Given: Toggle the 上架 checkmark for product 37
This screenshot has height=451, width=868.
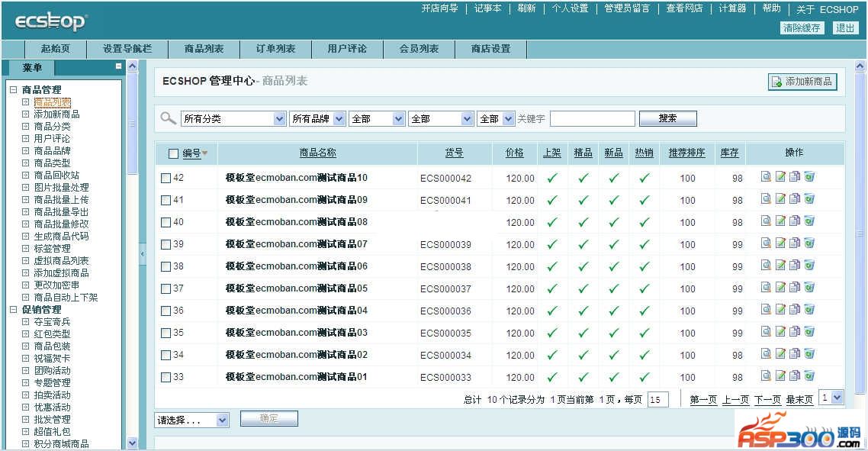Looking at the screenshot, I should coord(552,288).
